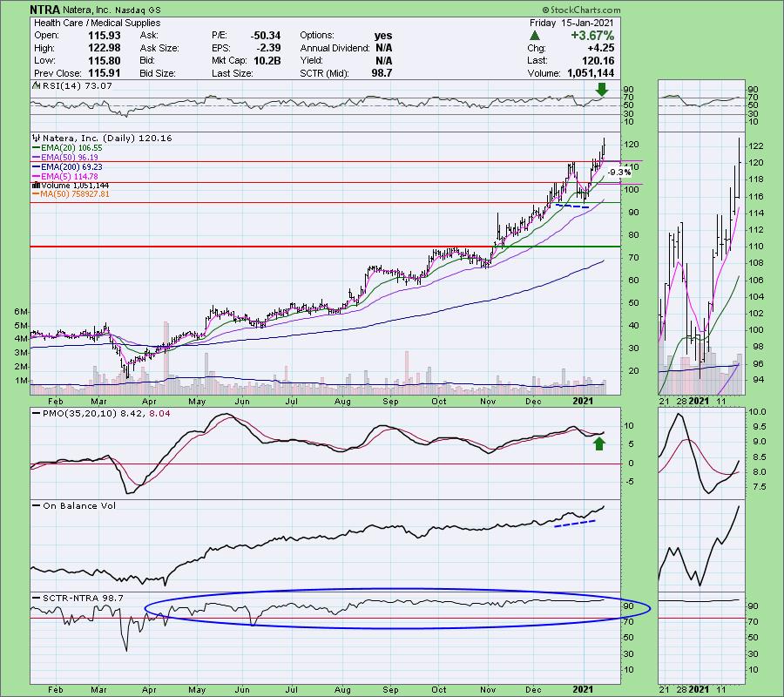Viewport: 784px width, 697px height.
Task: Click the MA(50) 758927.81 volume legend
Action: tap(71, 194)
